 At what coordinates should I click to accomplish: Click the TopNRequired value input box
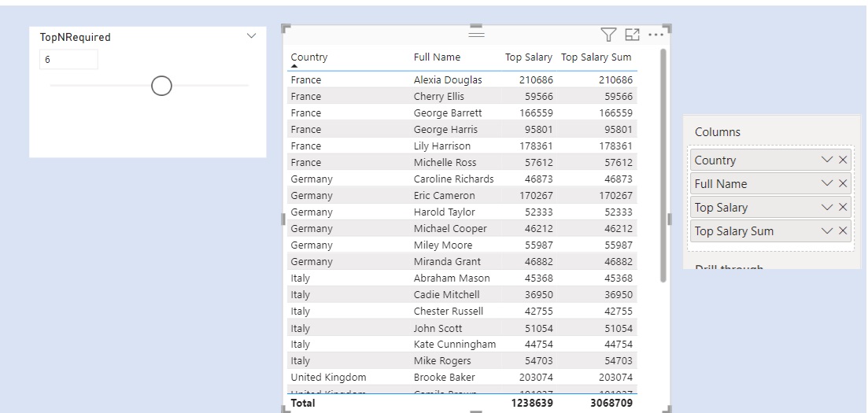pos(68,60)
